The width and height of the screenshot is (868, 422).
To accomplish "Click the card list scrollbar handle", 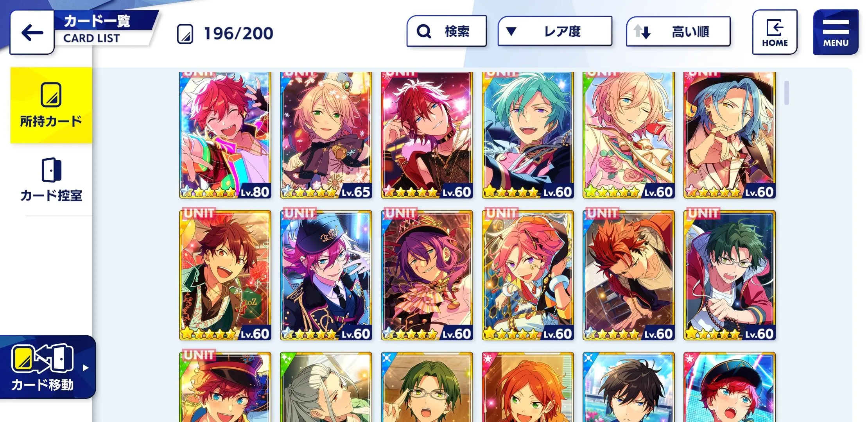I will 787,93.
